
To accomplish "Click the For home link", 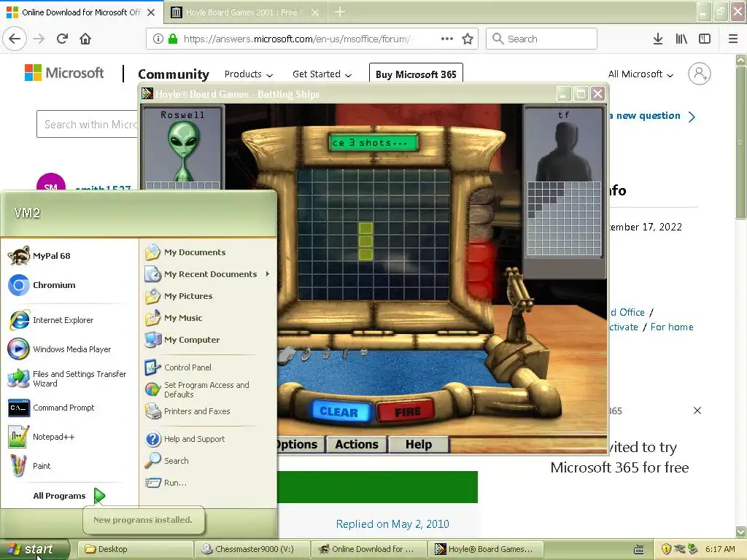I will pos(672,327).
